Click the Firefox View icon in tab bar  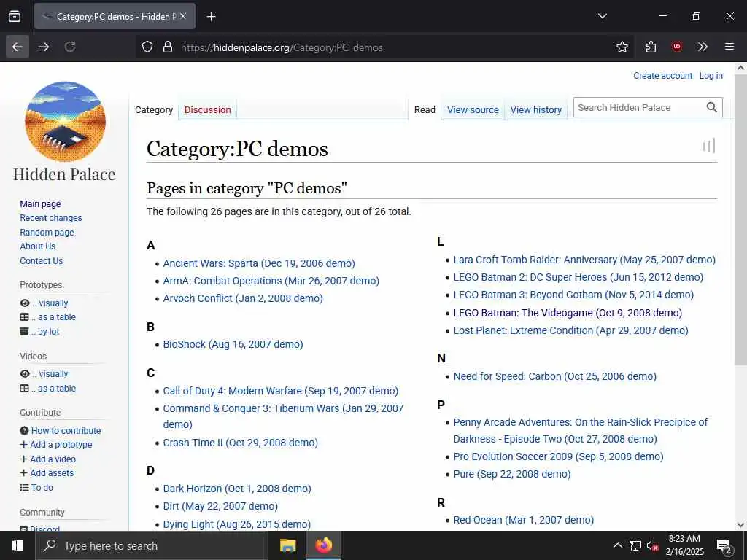coord(15,16)
